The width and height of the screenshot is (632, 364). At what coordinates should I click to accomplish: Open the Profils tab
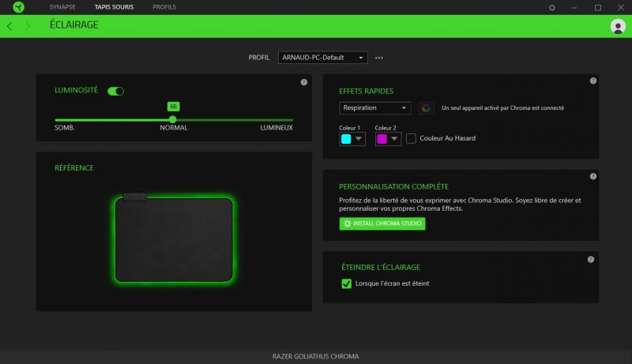click(164, 7)
